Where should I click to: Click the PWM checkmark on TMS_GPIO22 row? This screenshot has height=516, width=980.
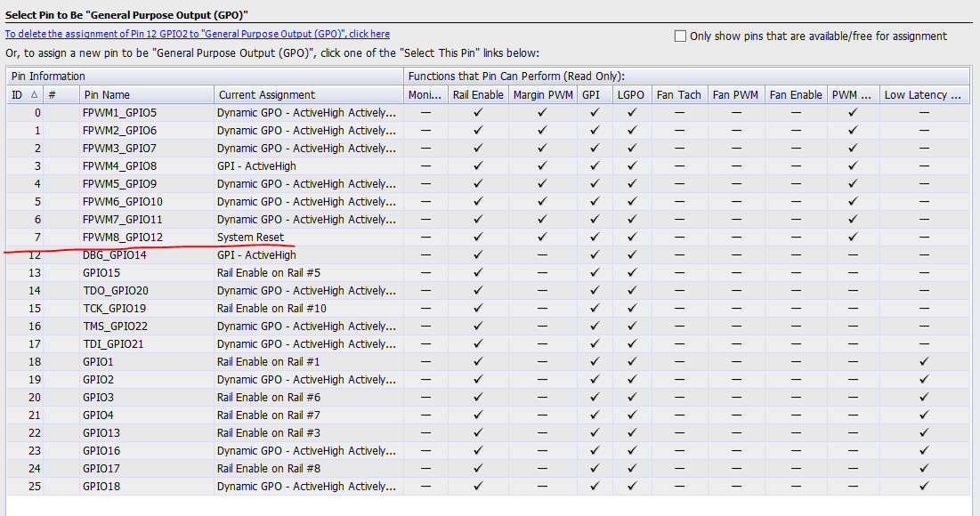(x=852, y=326)
